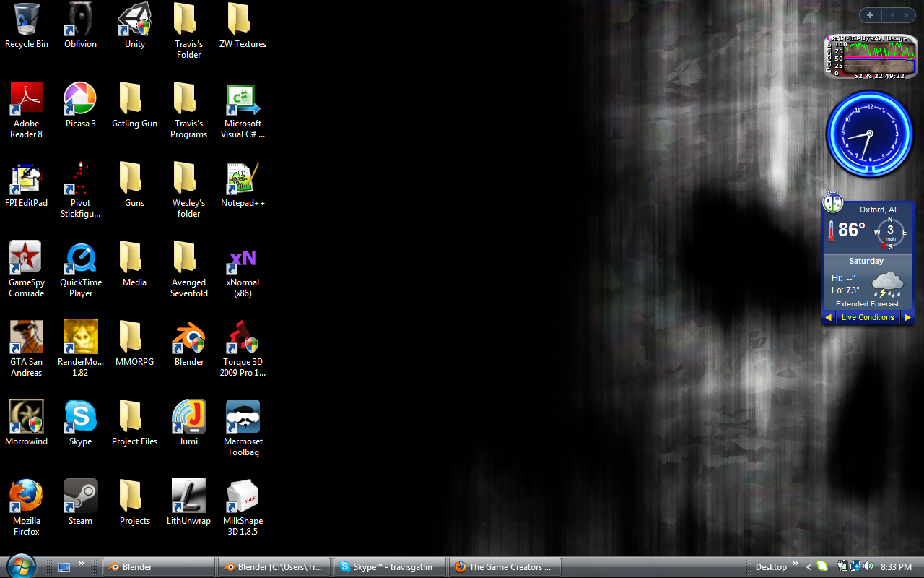Select Mozilla Firefox desktop shortcut

point(27,507)
